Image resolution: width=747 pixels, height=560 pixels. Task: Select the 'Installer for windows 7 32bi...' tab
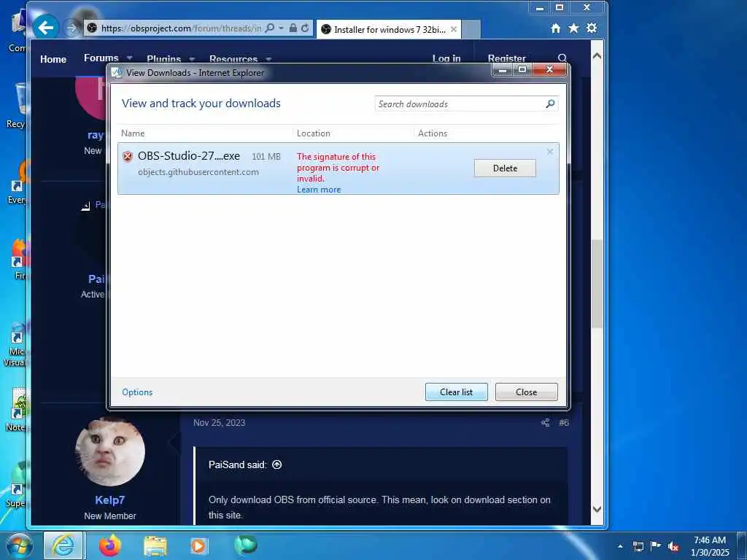(x=389, y=29)
